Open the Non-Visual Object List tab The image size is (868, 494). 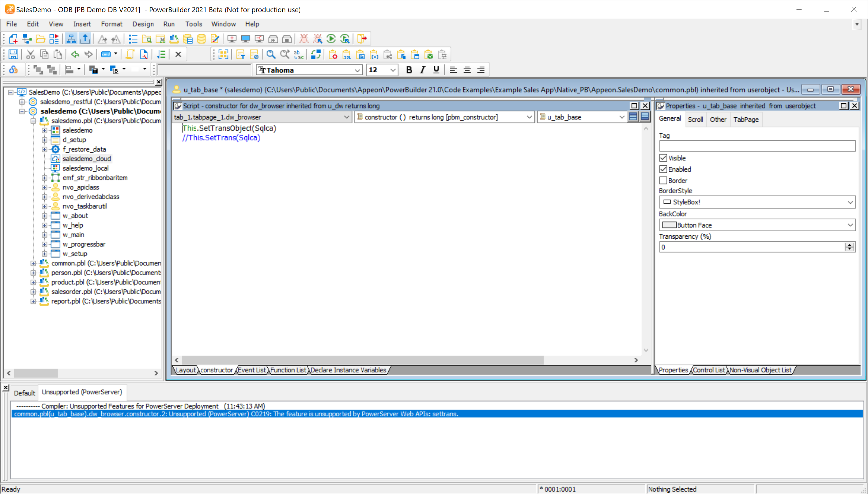click(x=760, y=370)
